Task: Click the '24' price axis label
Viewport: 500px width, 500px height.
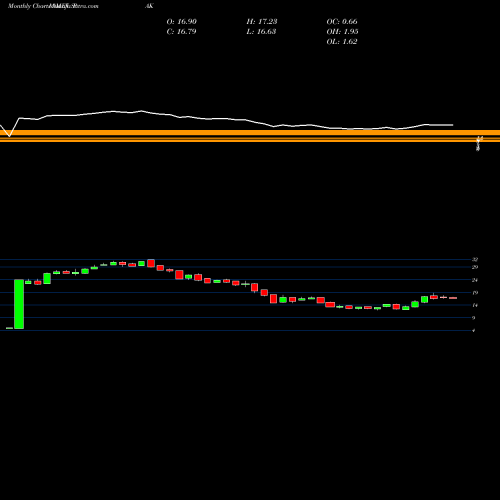Action: (475, 280)
